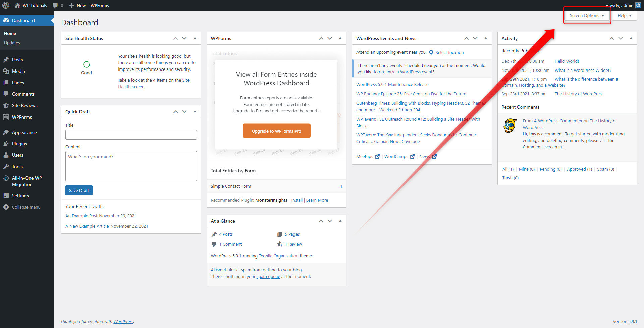Open WP Tutorials site home icon
Screen dimensions: 644x328
[x=17, y=5]
